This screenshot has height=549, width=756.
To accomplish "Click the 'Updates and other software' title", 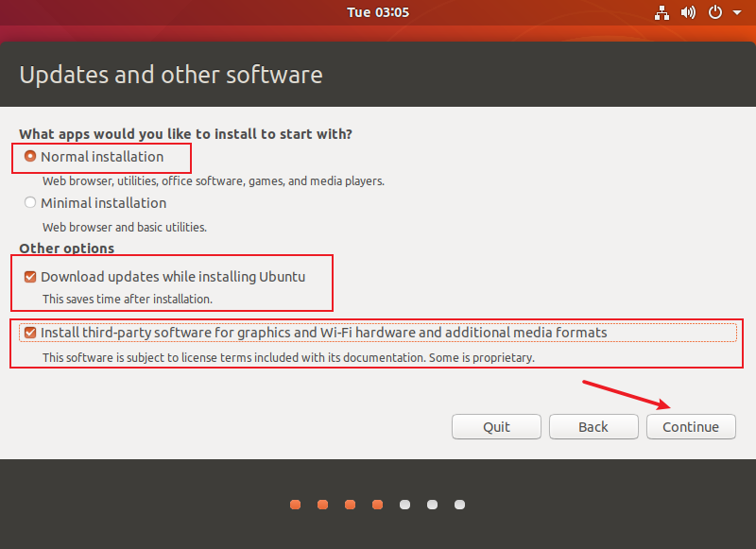I will pos(171,75).
